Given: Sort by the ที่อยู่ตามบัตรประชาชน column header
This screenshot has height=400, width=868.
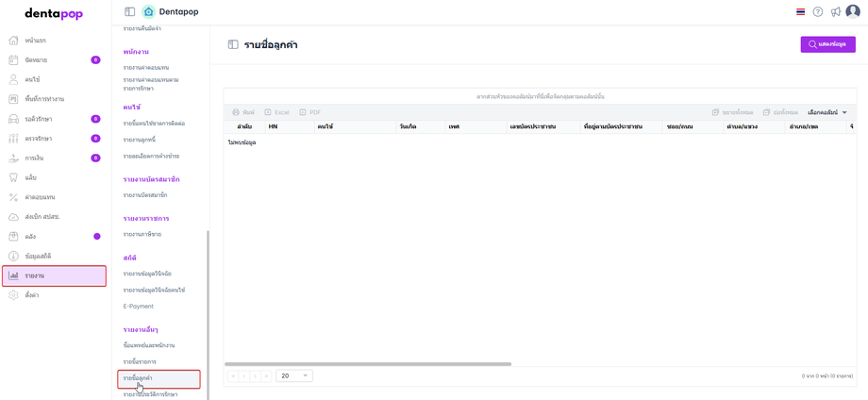Looking at the screenshot, I should pos(621,126).
